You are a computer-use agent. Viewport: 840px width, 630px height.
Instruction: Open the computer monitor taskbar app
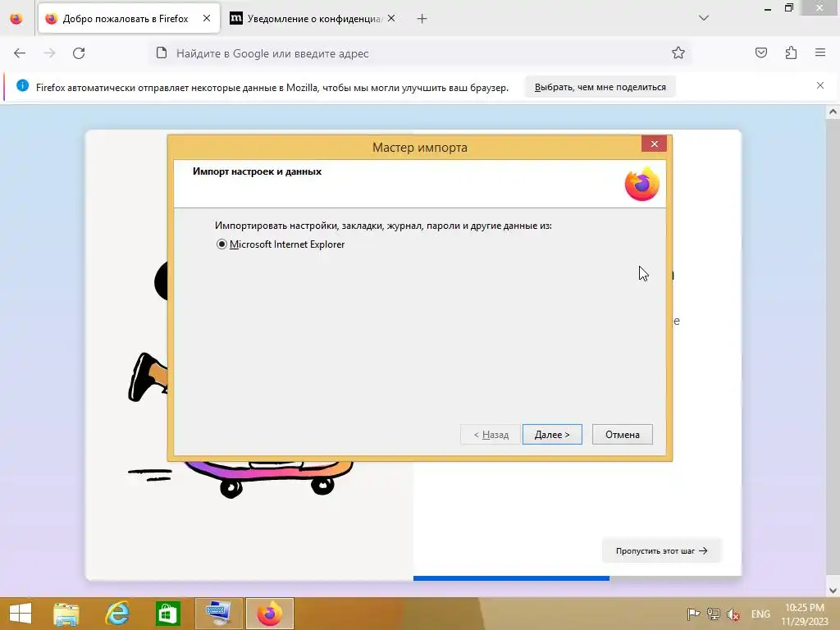point(219,614)
